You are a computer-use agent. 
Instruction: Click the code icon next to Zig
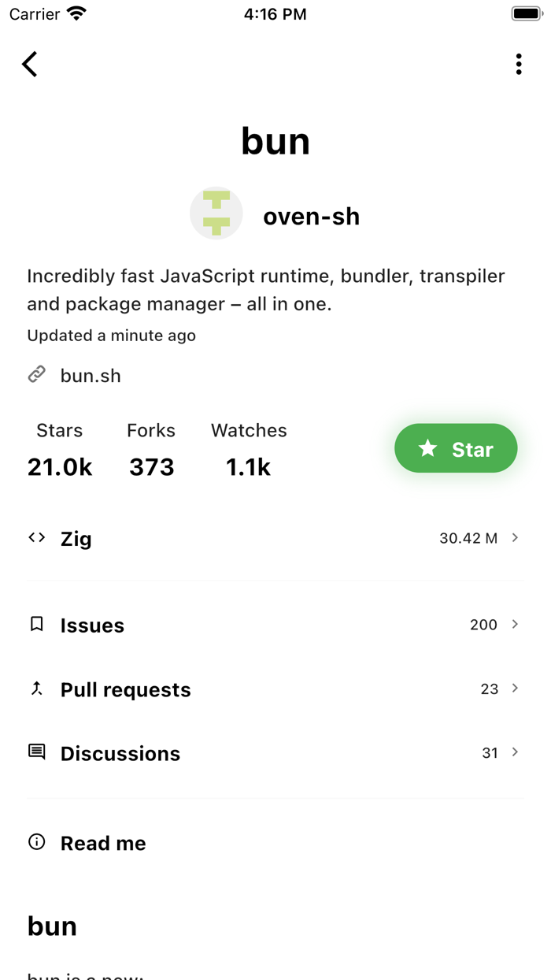(x=36, y=537)
